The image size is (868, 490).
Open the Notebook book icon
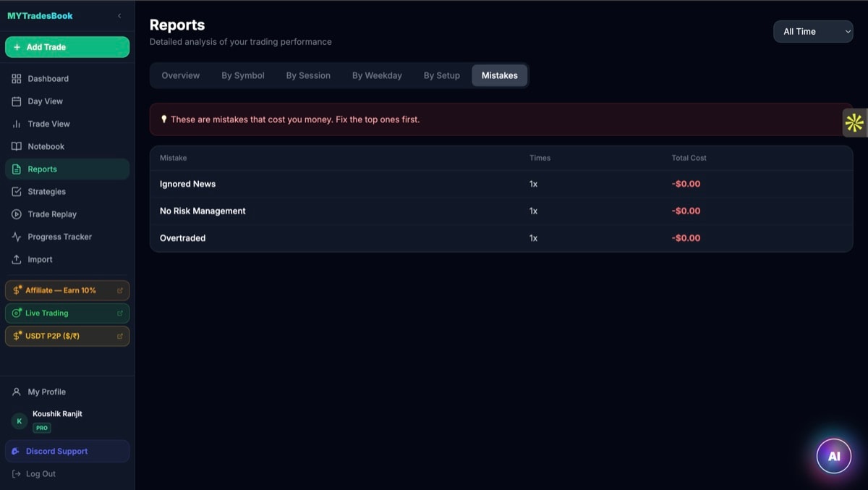point(17,146)
